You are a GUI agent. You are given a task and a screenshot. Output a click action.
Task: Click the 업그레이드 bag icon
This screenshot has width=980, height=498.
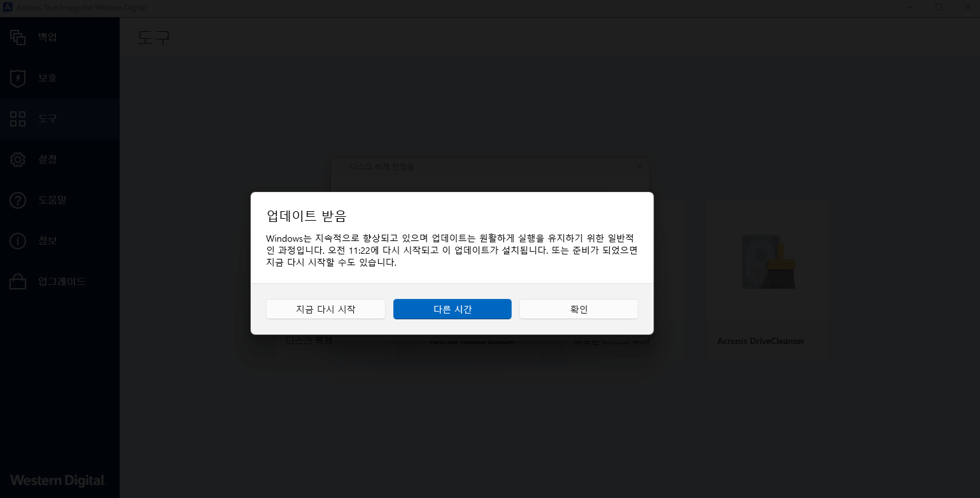click(x=18, y=282)
